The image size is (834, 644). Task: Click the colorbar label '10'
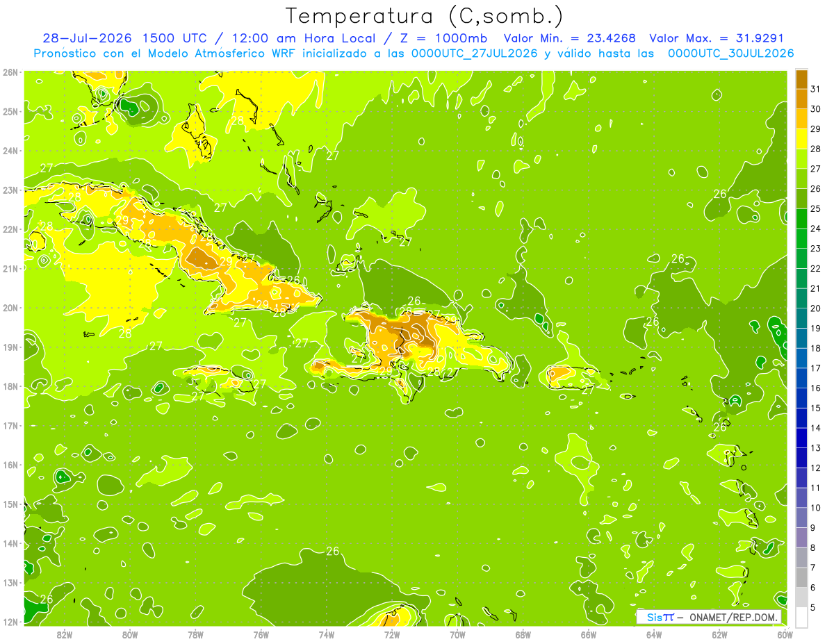pos(815,508)
